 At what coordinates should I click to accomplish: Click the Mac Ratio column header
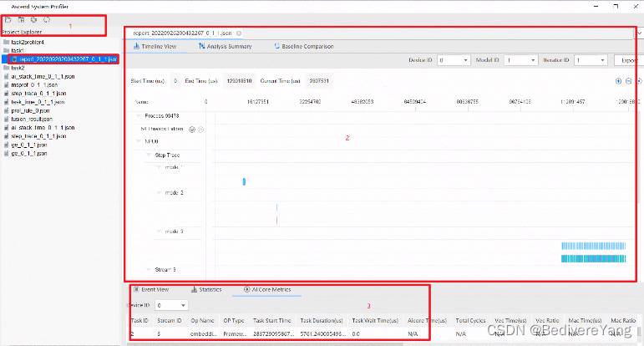[623, 321]
